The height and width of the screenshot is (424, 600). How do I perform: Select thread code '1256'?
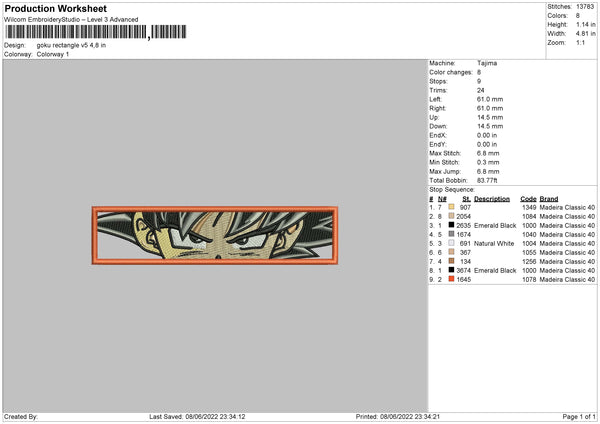pyautogui.click(x=529, y=261)
